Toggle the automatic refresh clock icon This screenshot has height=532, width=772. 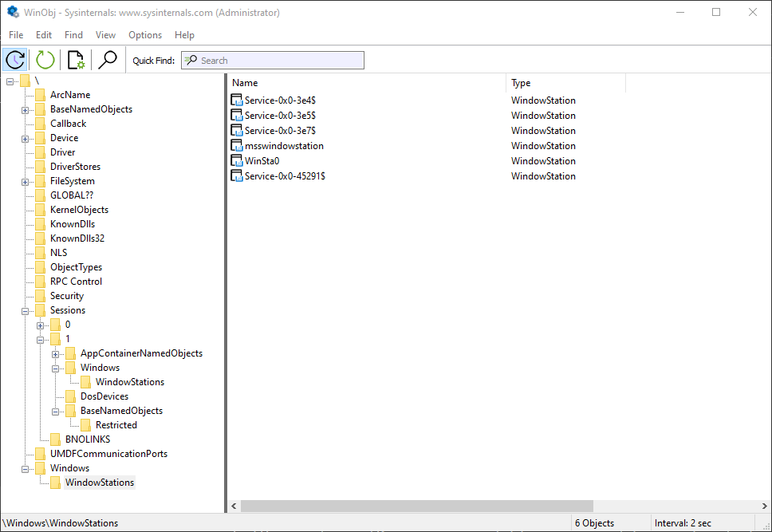coord(15,60)
